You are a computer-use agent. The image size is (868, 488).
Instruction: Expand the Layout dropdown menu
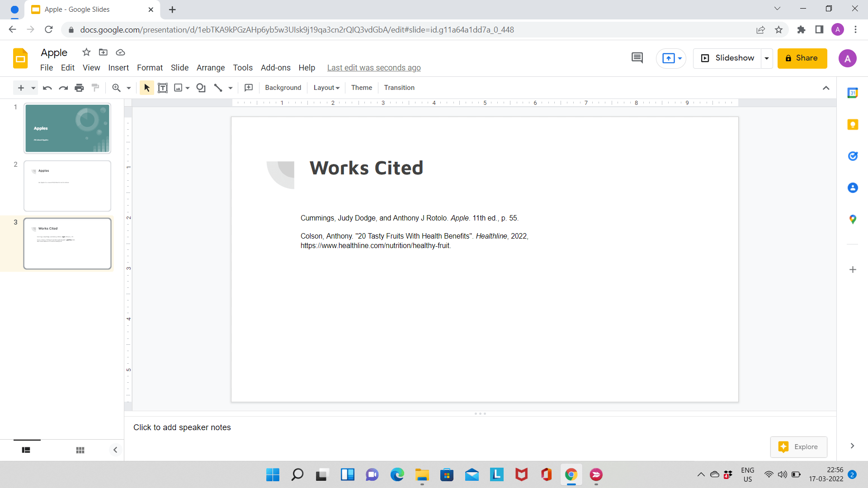pos(325,88)
